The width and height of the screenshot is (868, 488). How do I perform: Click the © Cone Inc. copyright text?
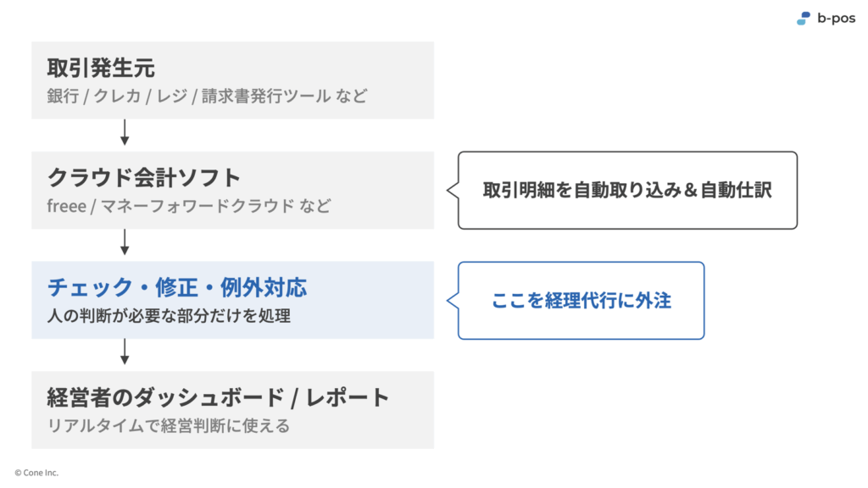(x=36, y=473)
